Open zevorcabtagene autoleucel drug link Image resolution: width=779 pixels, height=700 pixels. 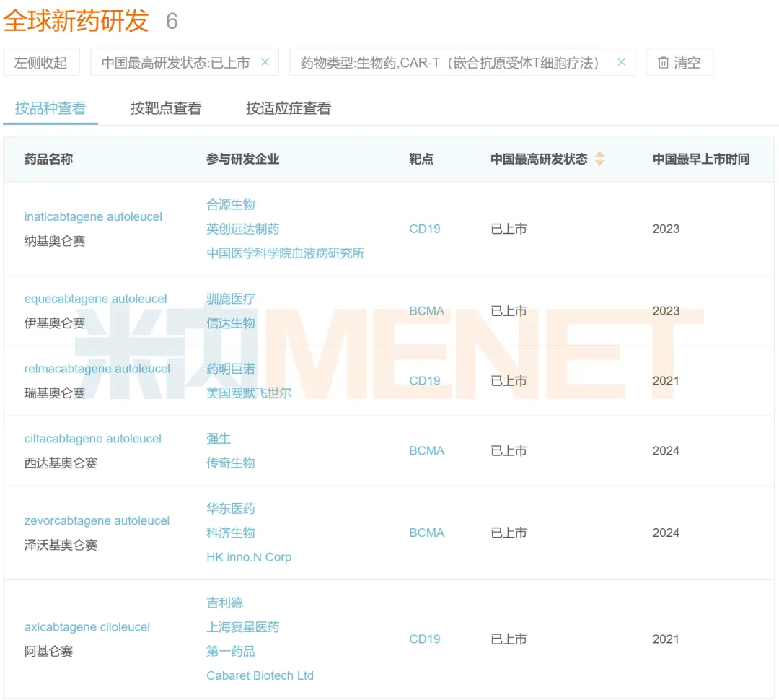[x=97, y=520]
